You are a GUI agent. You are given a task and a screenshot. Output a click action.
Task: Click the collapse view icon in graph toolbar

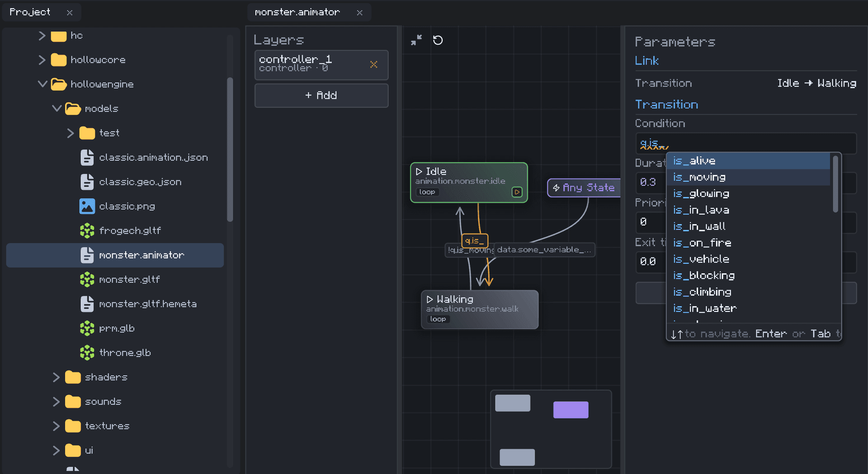pos(416,40)
